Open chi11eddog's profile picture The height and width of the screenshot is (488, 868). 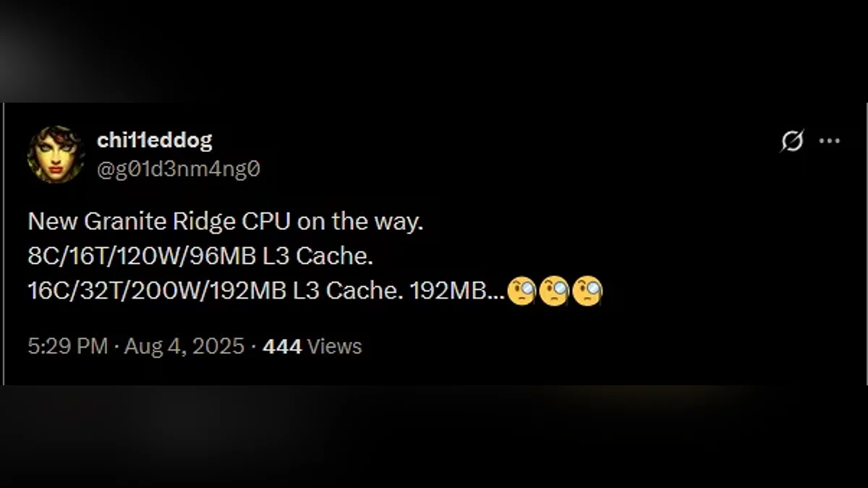56,154
